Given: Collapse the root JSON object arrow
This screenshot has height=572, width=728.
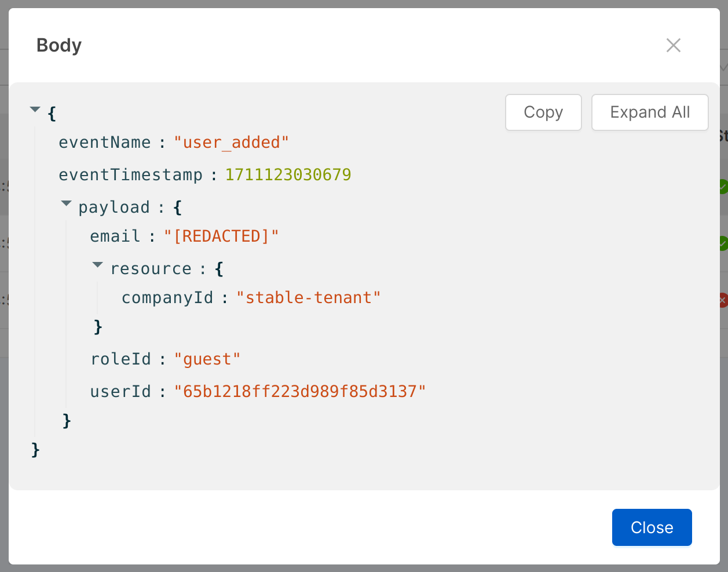Looking at the screenshot, I should pyautogui.click(x=35, y=110).
